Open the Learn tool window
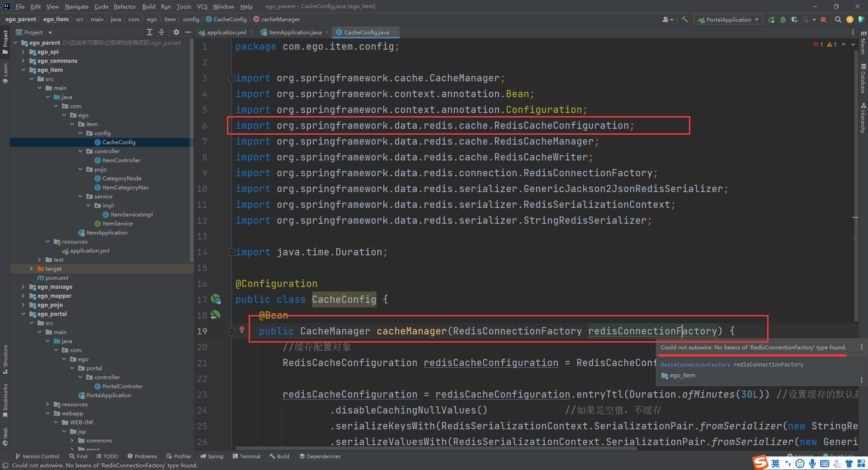The image size is (868, 470). click(x=5, y=73)
